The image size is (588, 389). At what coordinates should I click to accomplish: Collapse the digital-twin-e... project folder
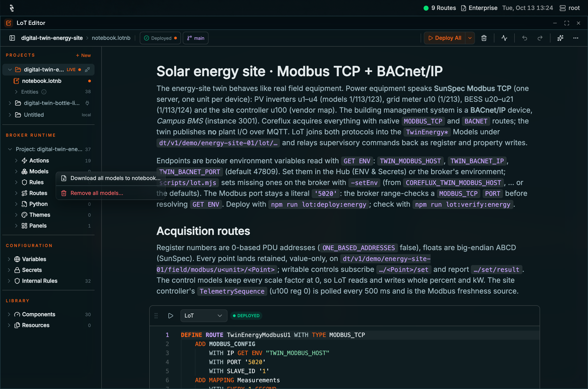10,70
